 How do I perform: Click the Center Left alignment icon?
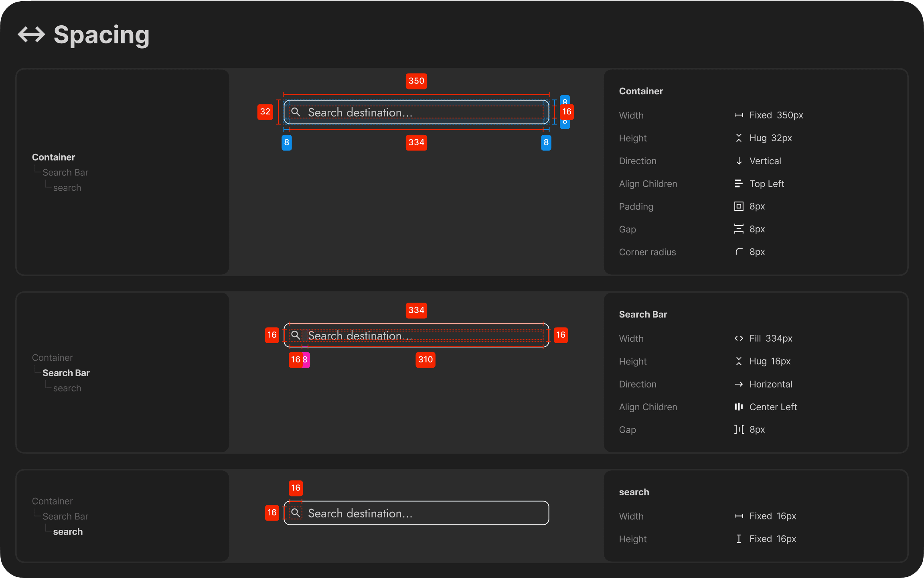point(739,407)
